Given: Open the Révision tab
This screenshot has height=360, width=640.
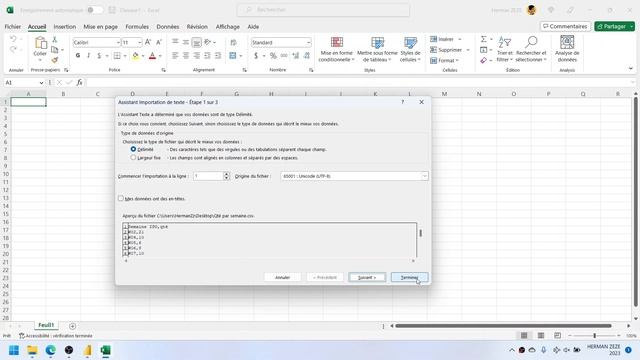Looking at the screenshot, I should tap(197, 27).
